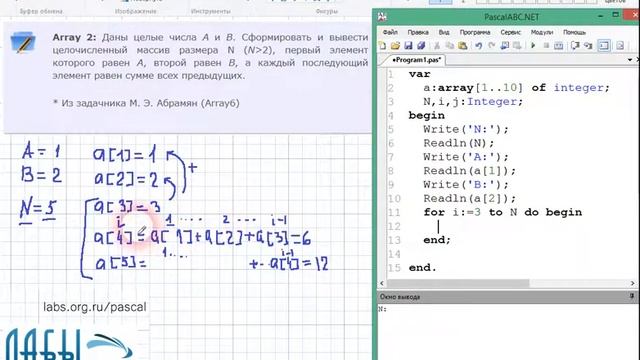Paste from clipboard using the toolbar icon
This screenshot has height=360, width=640.
click(463, 46)
